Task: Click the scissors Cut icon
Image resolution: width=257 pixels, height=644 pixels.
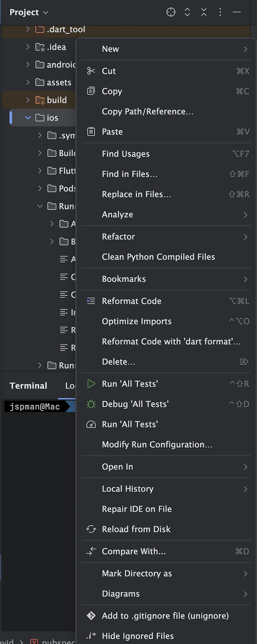Action: [91, 71]
